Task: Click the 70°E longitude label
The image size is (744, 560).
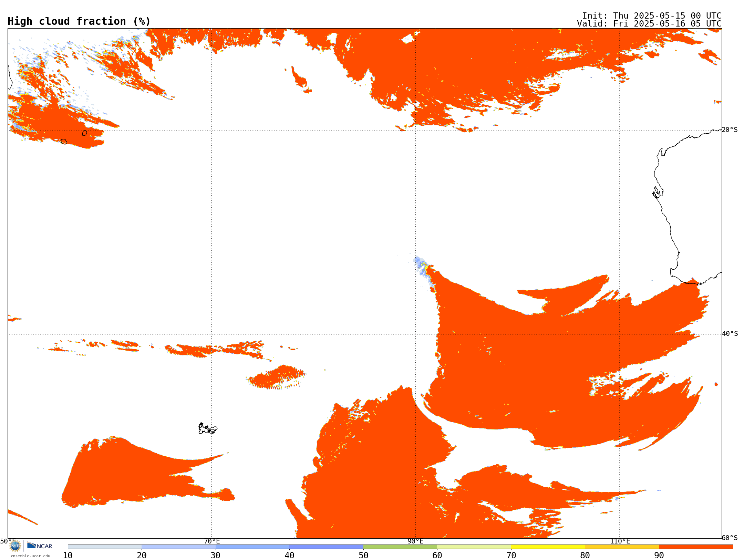Action: coord(212,541)
